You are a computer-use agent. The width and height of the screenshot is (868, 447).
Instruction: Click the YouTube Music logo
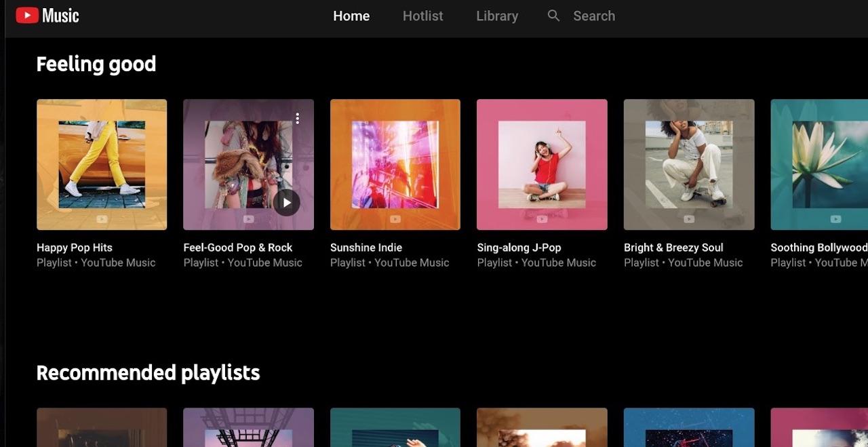[47, 16]
